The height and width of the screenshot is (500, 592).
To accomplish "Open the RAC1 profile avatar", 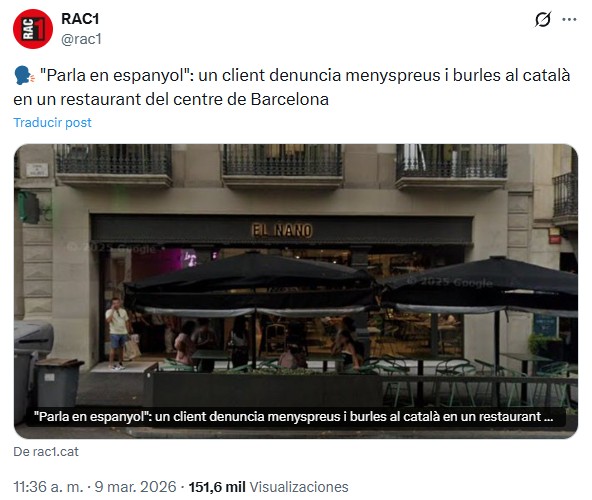I will point(33,29).
